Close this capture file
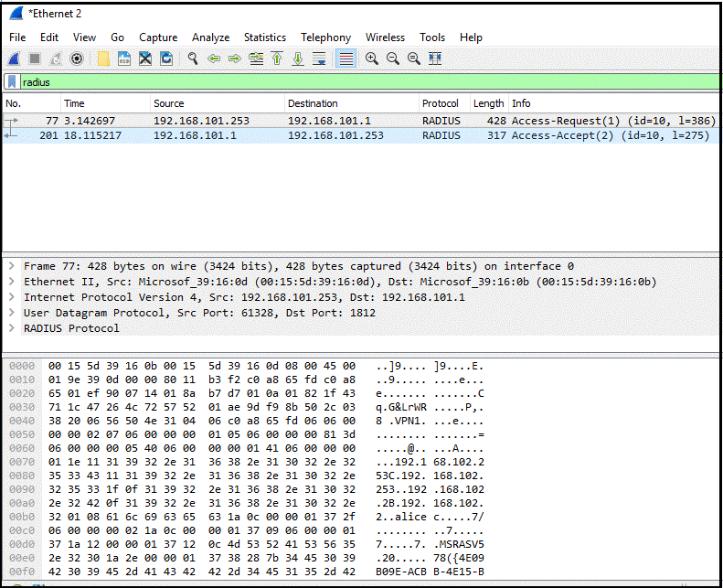The width and height of the screenshot is (723, 588). point(145,59)
